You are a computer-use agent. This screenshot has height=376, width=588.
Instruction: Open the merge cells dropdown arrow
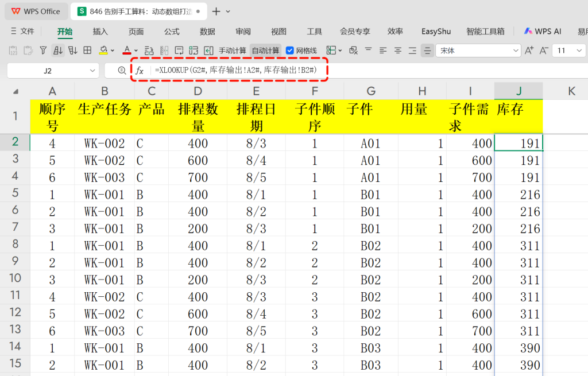pos(340,51)
